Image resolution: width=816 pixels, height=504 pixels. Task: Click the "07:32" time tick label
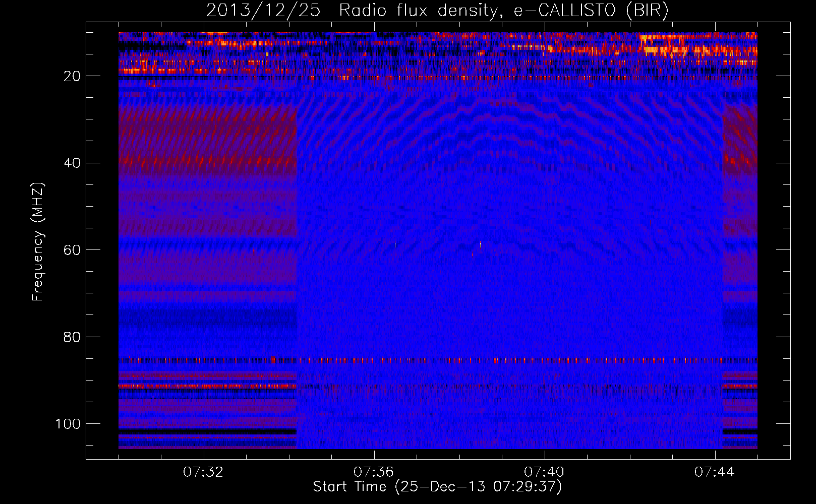coord(203,472)
